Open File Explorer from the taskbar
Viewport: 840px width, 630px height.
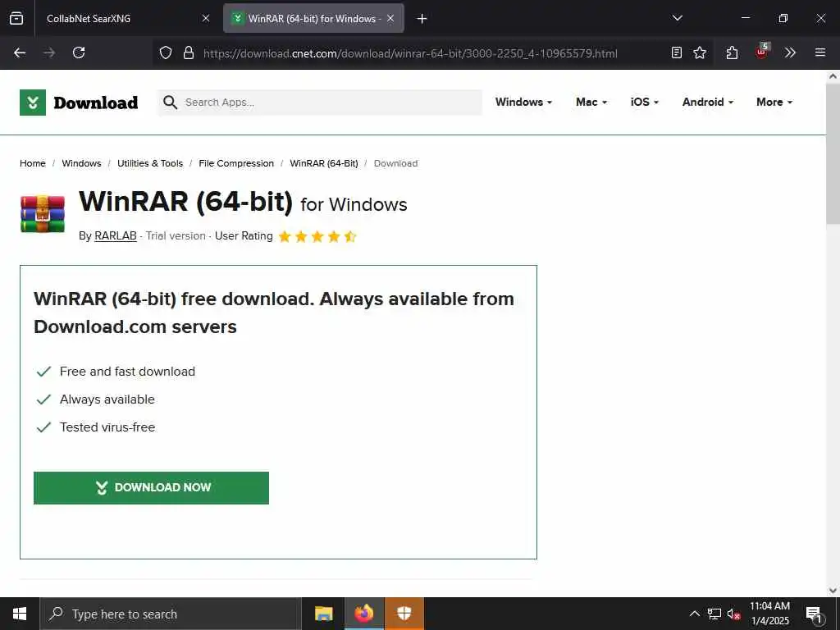coord(323,614)
